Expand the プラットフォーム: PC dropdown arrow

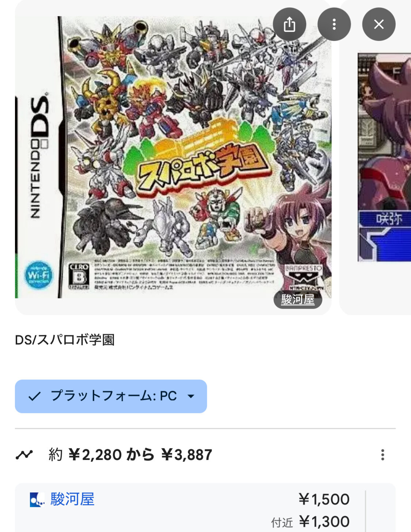pos(191,396)
